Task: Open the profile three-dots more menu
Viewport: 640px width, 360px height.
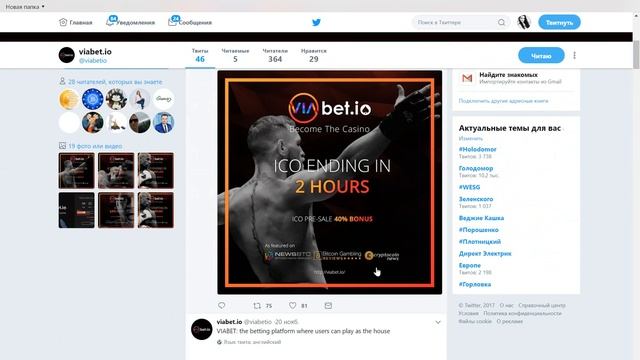Action: click(574, 56)
